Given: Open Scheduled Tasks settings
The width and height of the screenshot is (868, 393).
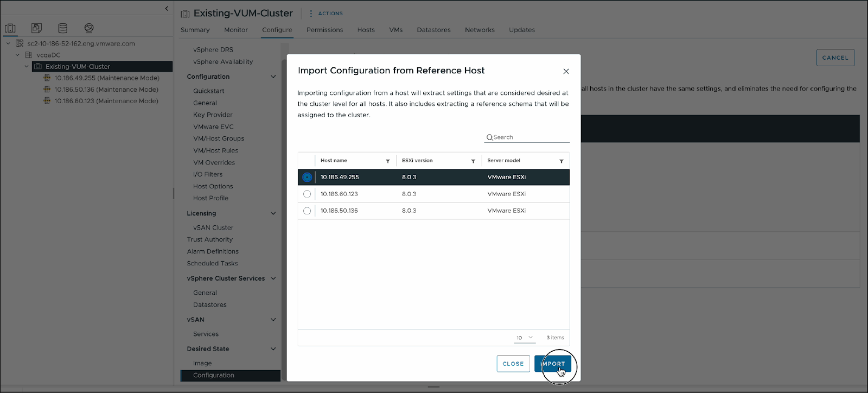Looking at the screenshot, I should (x=213, y=263).
